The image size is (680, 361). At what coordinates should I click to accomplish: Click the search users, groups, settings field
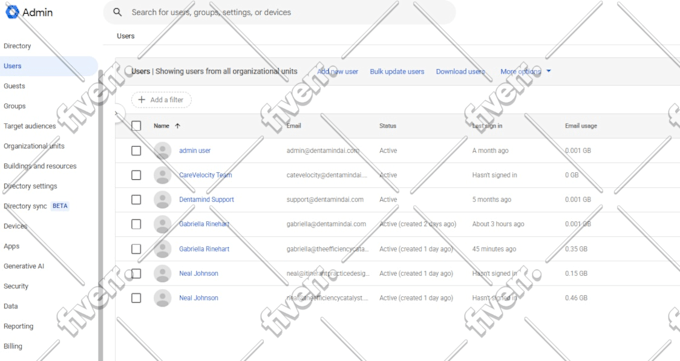[280, 12]
